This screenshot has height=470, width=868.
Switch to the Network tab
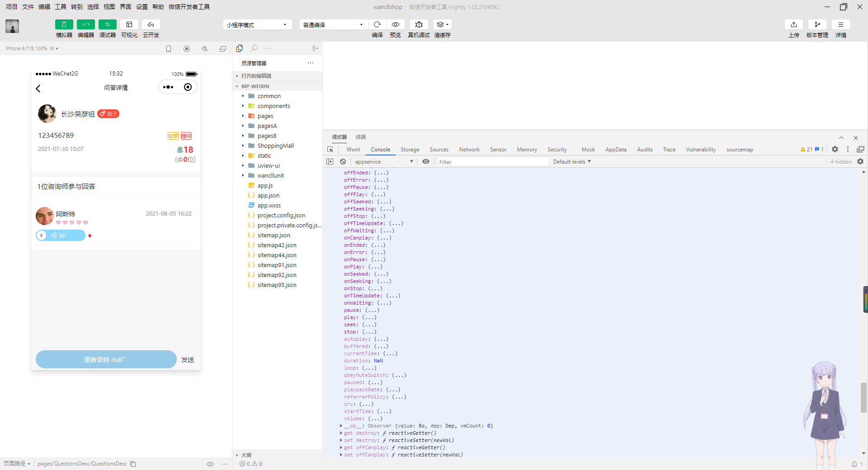469,150
